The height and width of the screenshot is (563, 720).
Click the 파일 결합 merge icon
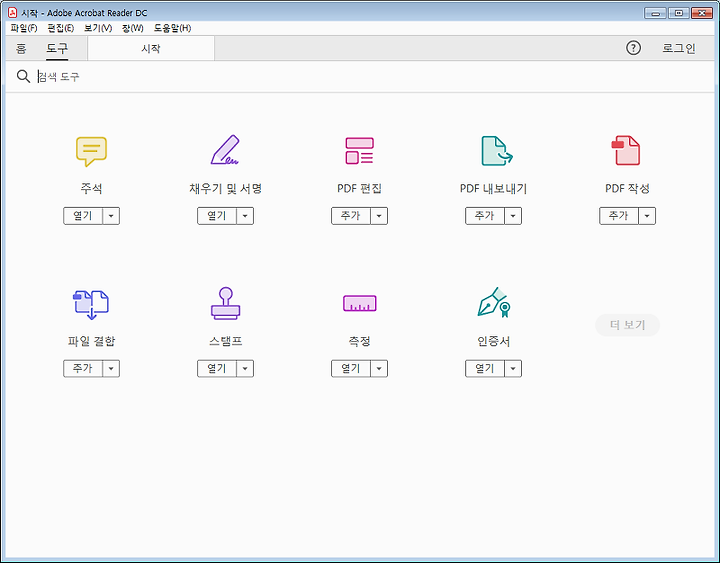pos(91,304)
